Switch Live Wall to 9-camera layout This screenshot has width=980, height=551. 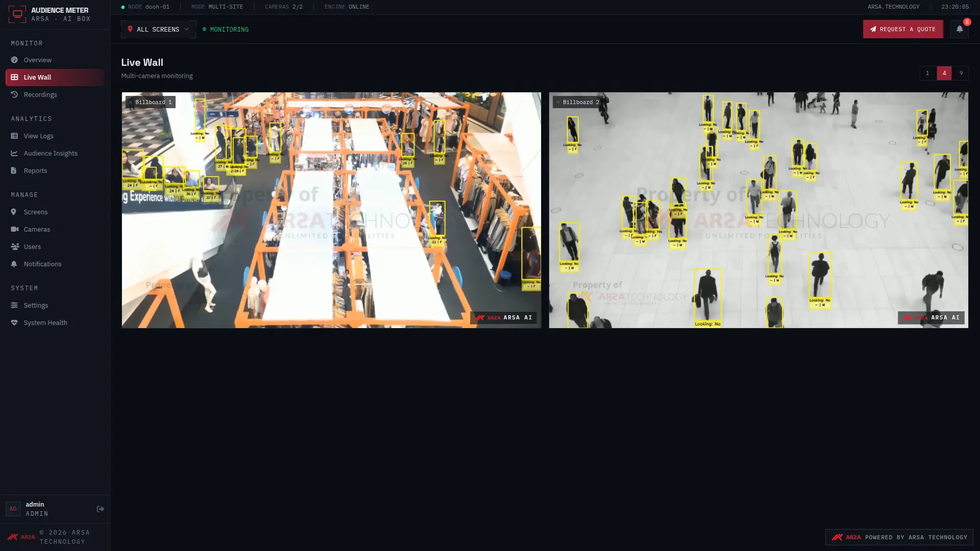click(961, 73)
